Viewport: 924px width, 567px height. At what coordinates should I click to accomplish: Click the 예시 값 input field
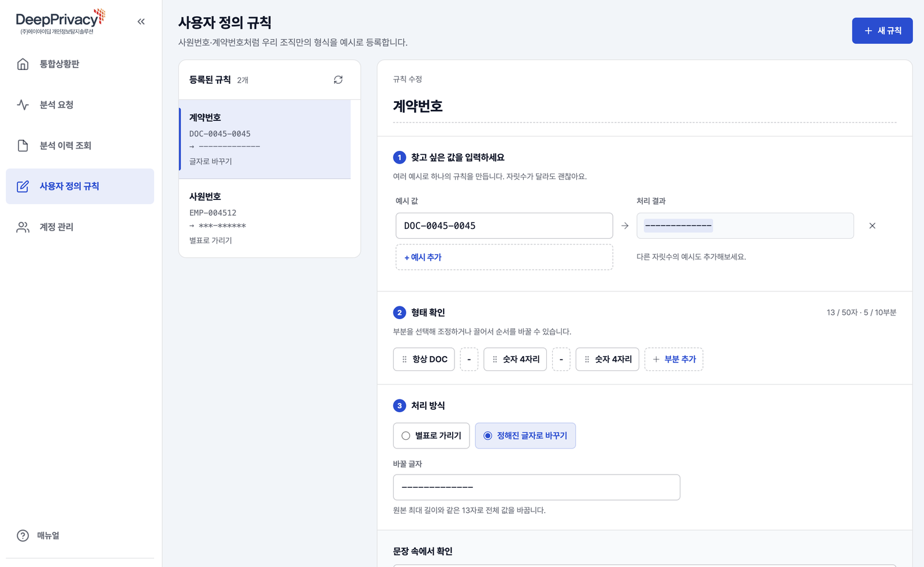pyautogui.click(x=504, y=226)
